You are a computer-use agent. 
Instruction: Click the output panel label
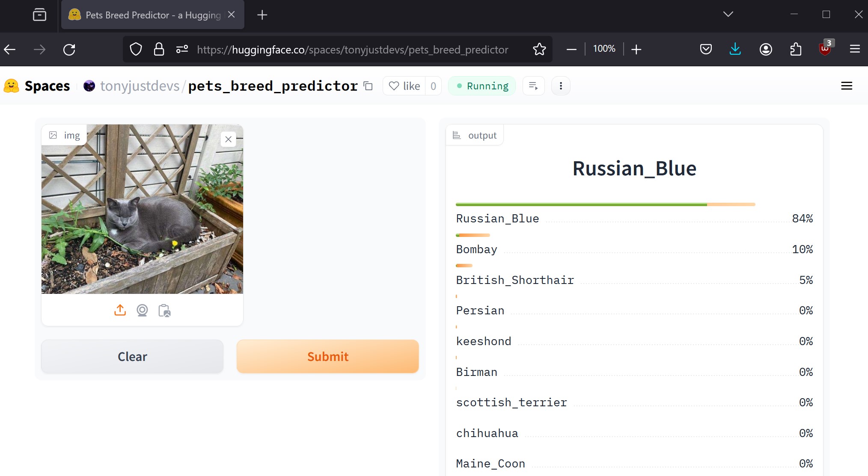[x=475, y=135]
